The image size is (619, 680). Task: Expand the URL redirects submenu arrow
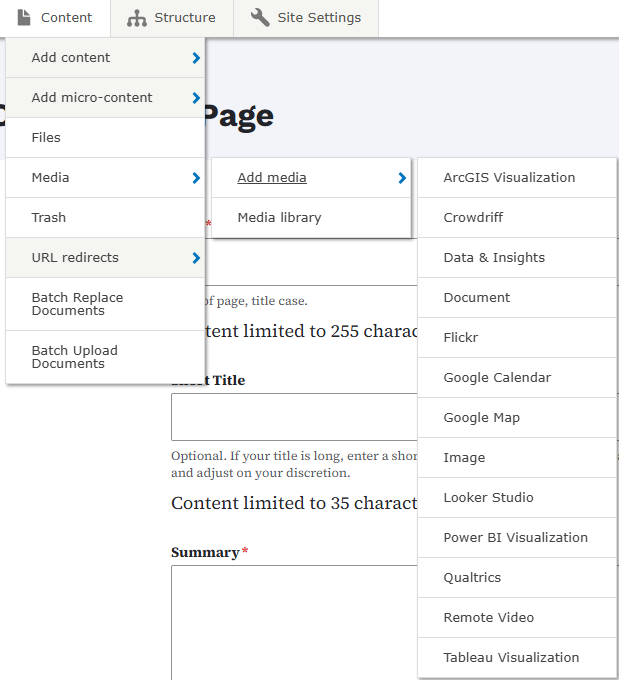pos(196,258)
